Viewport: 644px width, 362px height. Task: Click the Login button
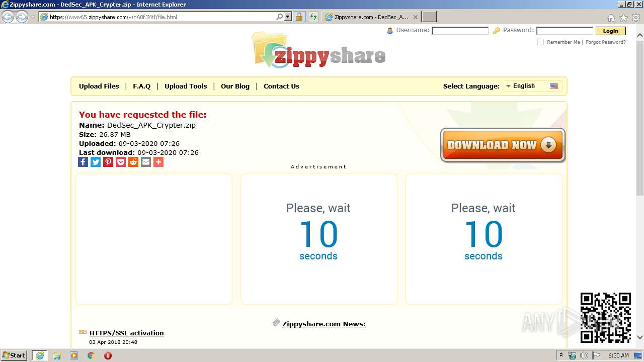pos(610,31)
